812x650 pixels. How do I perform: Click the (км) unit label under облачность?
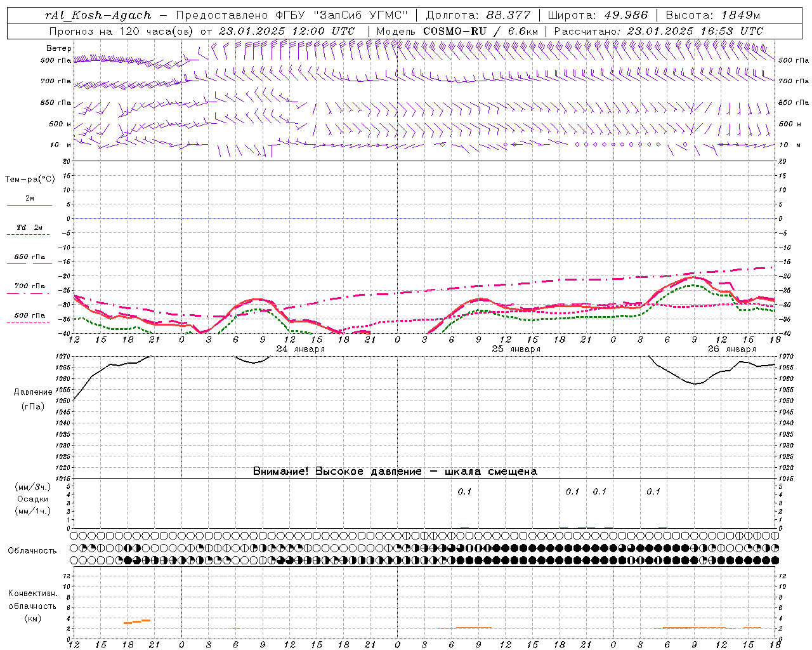point(32,618)
